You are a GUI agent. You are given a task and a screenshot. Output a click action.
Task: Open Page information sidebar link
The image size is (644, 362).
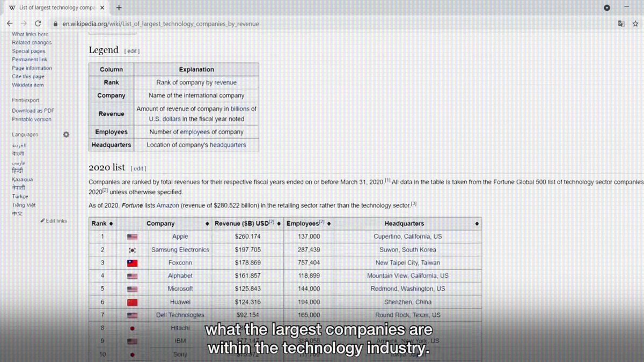[32, 68]
